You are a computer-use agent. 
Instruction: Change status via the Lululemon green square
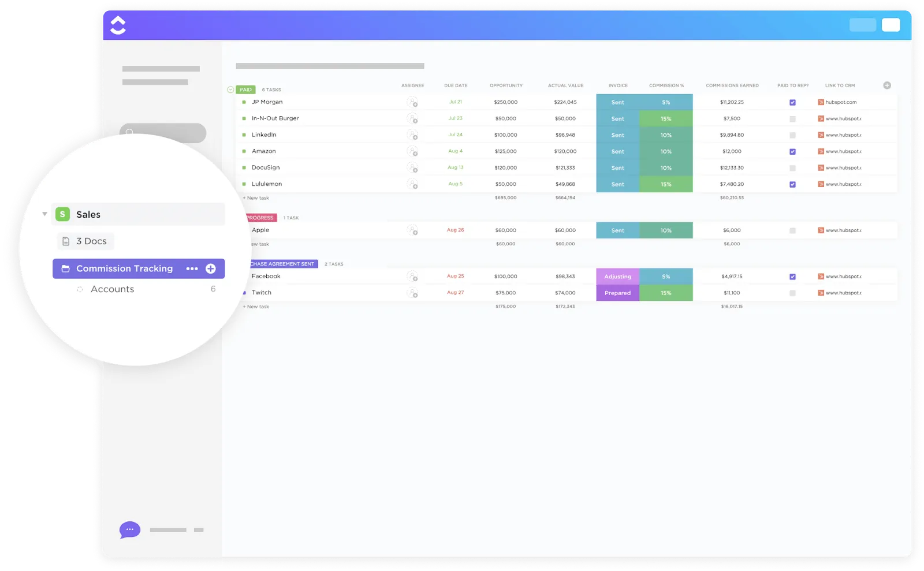[244, 184]
